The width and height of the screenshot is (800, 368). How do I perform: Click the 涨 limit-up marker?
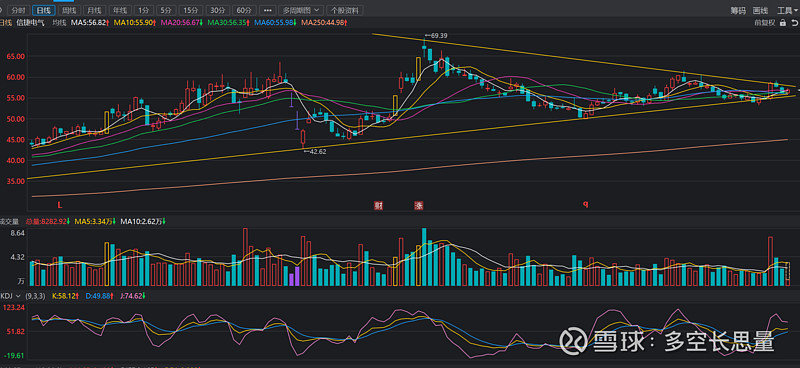[419, 206]
